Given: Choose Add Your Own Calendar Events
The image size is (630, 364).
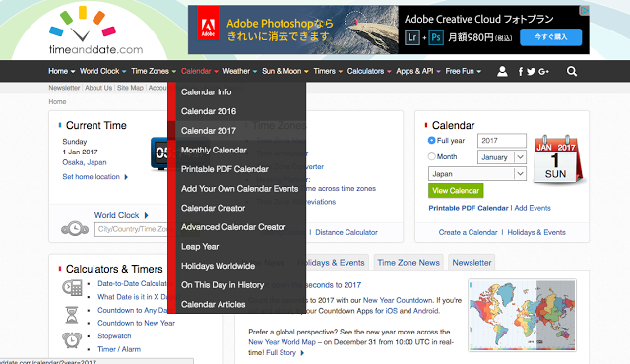Looking at the screenshot, I should [x=237, y=188].
